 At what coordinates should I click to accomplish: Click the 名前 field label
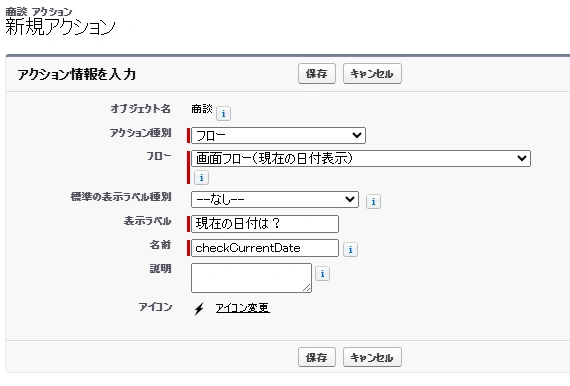(160, 245)
